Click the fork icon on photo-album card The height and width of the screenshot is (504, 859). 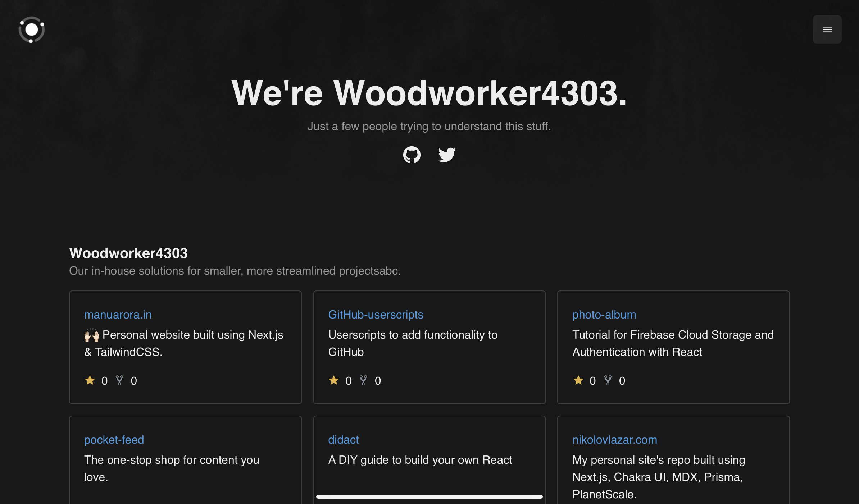tap(608, 380)
